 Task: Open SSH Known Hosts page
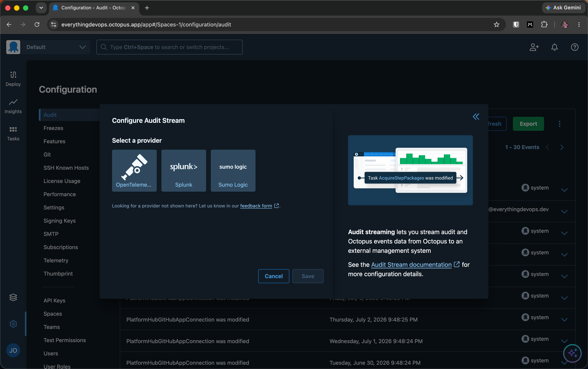66,168
